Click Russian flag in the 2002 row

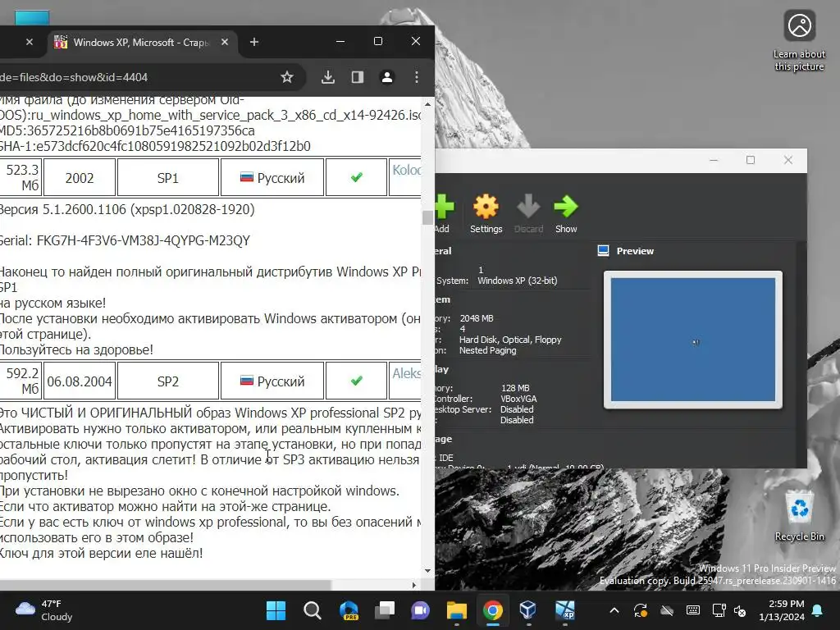[x=246, y=177]
